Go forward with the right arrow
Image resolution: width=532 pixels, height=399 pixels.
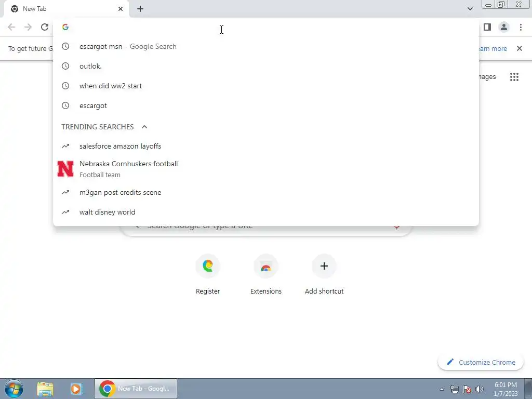(x=28, y=27)
